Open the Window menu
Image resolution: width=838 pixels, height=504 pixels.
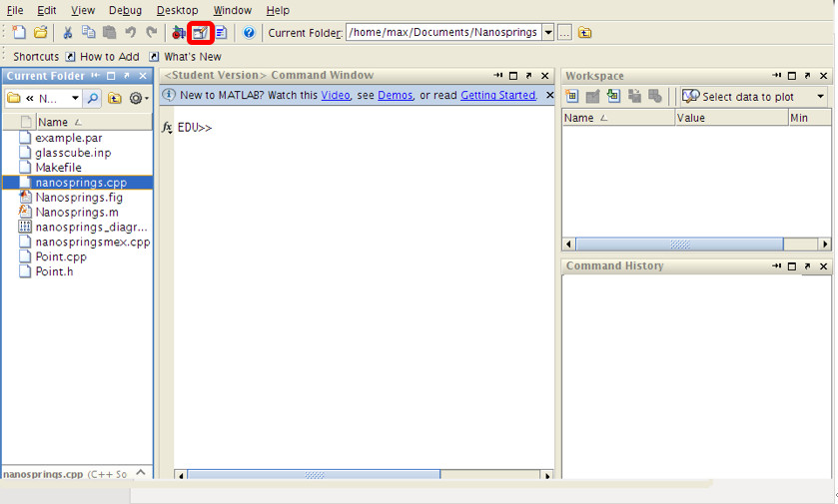pyautogui.click(x=233, y=10)
